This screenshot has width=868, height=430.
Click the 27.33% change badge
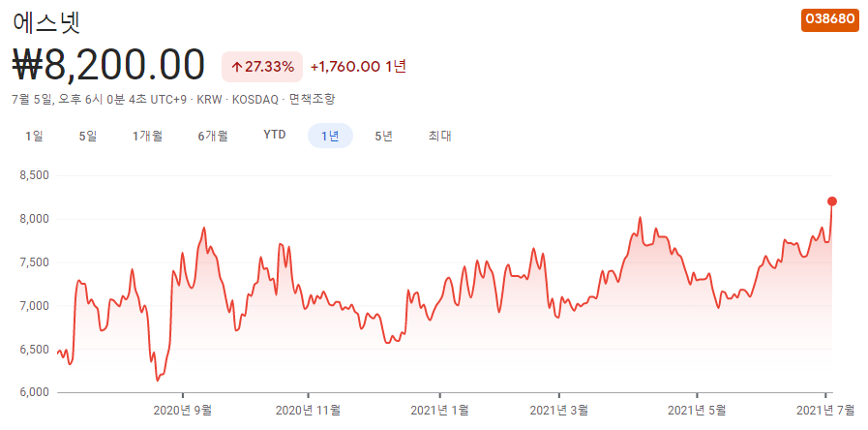point(262,67)
